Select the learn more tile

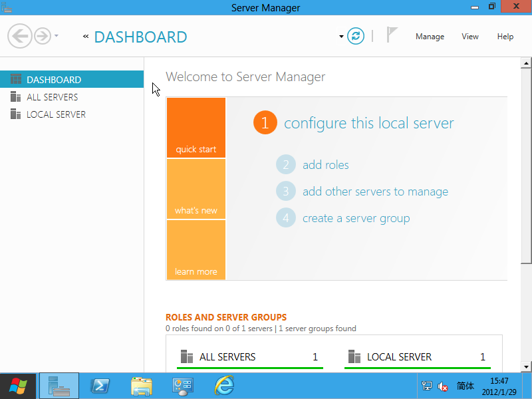tap(196, 250)
